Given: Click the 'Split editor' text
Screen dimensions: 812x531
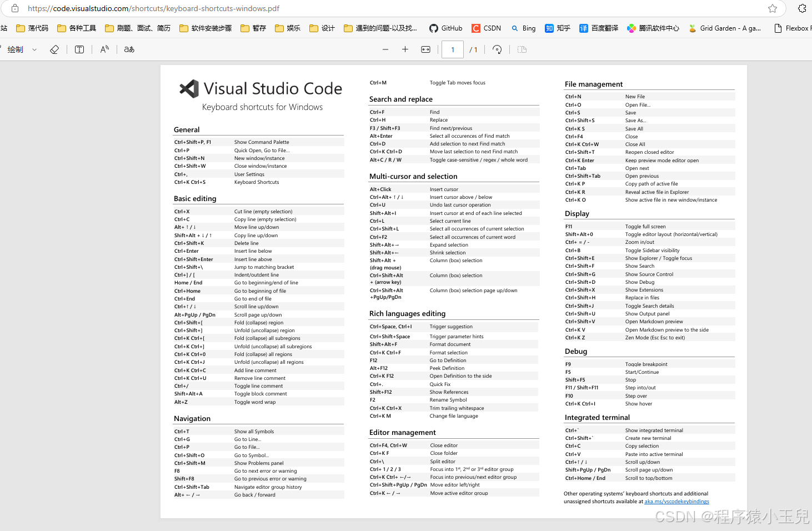Looking at the screenshot, I should click(x=442, y=462).
